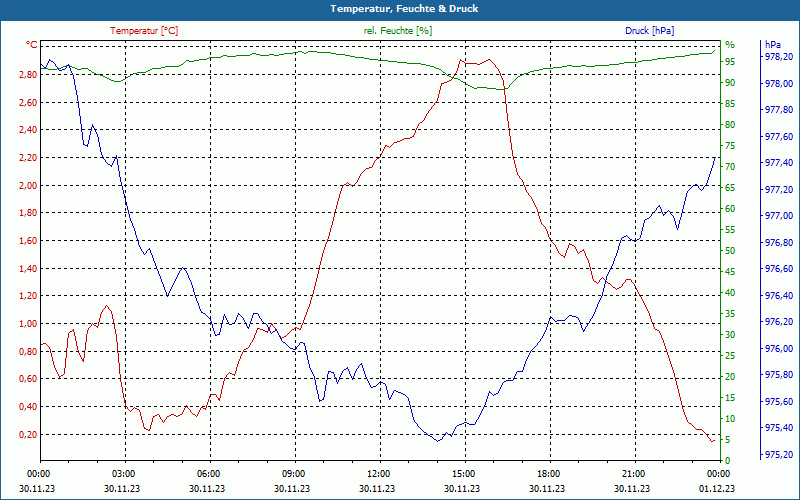Select the red Temperatur [°C] legend label

tap(144, 31)
